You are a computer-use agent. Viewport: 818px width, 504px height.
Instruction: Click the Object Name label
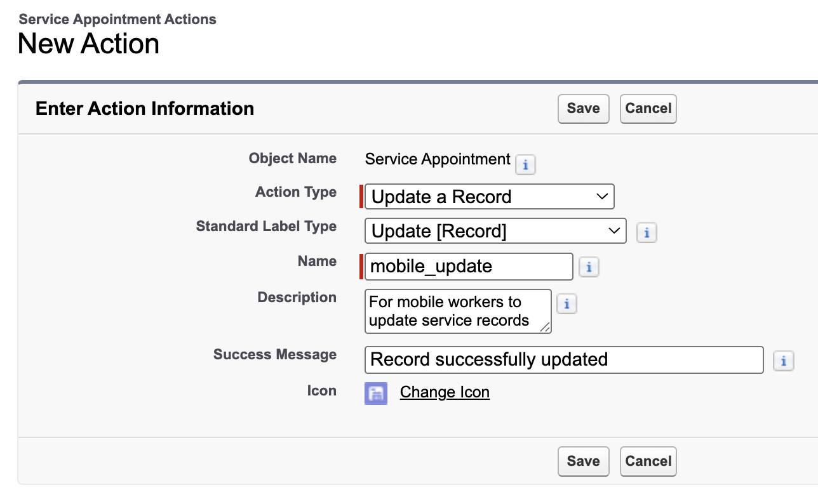click(293, 158)
